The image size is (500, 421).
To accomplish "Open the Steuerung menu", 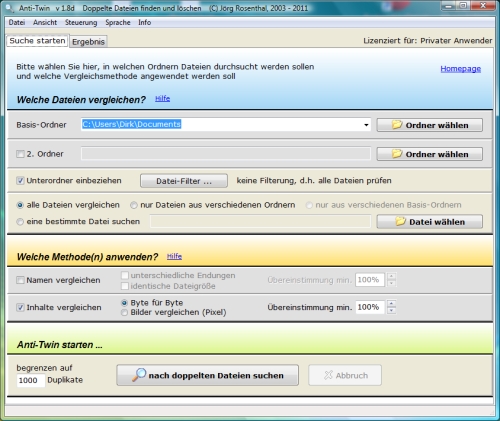I will point(81,22).
